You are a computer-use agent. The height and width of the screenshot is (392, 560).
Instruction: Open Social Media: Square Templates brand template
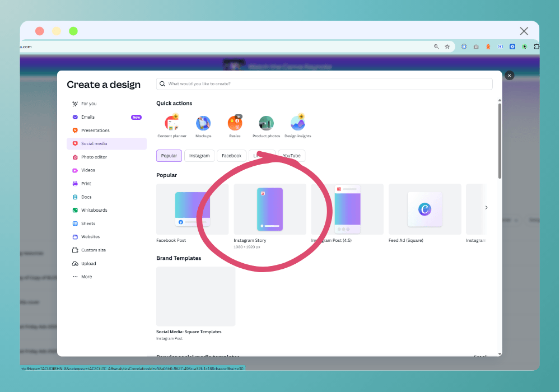[195, 296]
